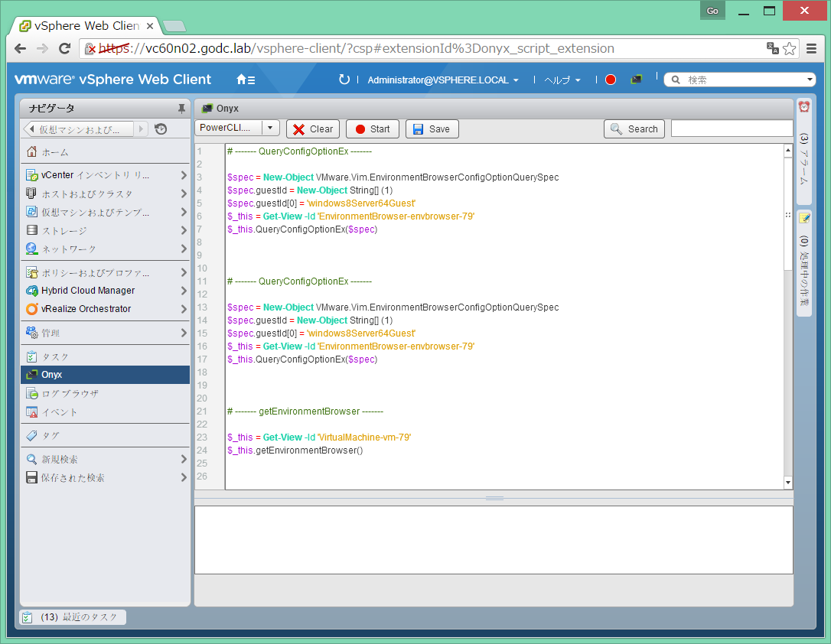Screen dimensions: 831x644
Task: Click the Onyx search text field
Action: 732,128
